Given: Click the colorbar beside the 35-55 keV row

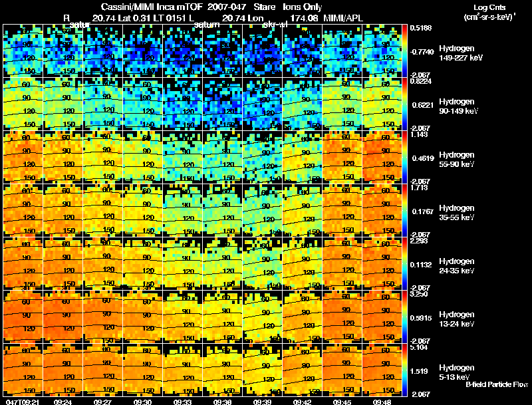Looking at the screenshot, I should click(404, 211).
